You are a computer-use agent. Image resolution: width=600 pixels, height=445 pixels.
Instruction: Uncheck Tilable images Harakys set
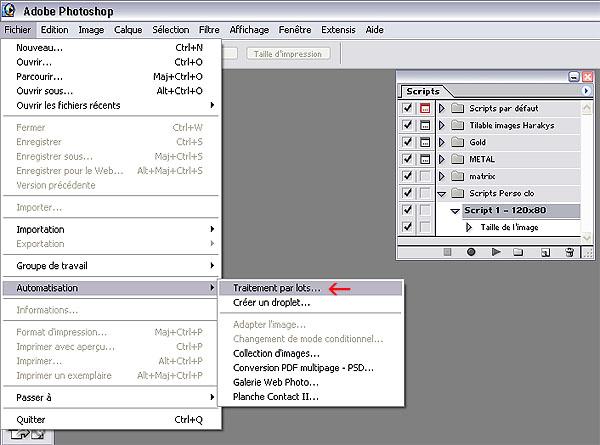(x=407, y=125)
